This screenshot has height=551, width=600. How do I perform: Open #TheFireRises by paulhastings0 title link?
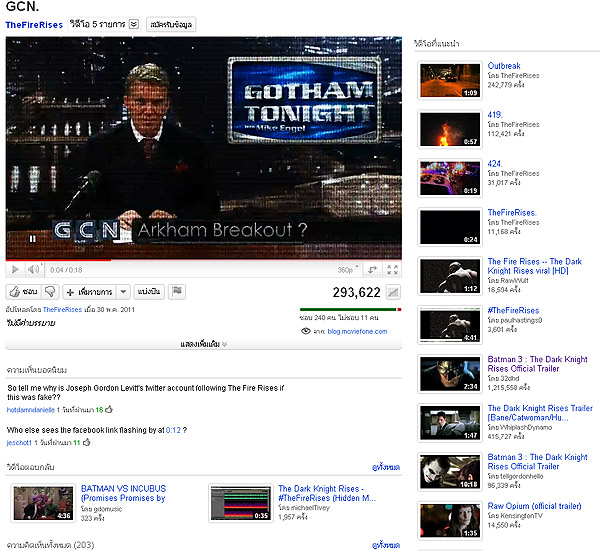click(513, 311)
